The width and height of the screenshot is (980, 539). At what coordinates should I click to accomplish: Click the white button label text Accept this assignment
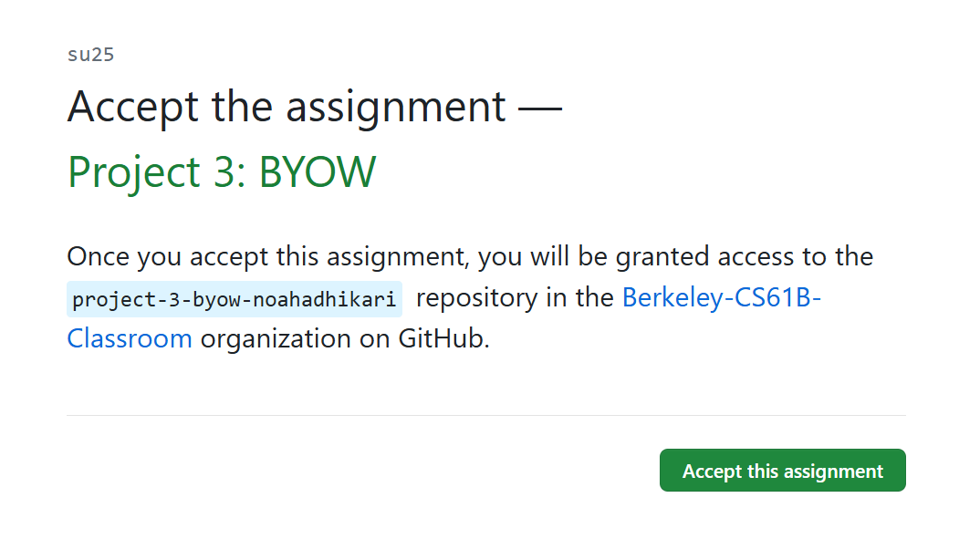tap(782, 471)
